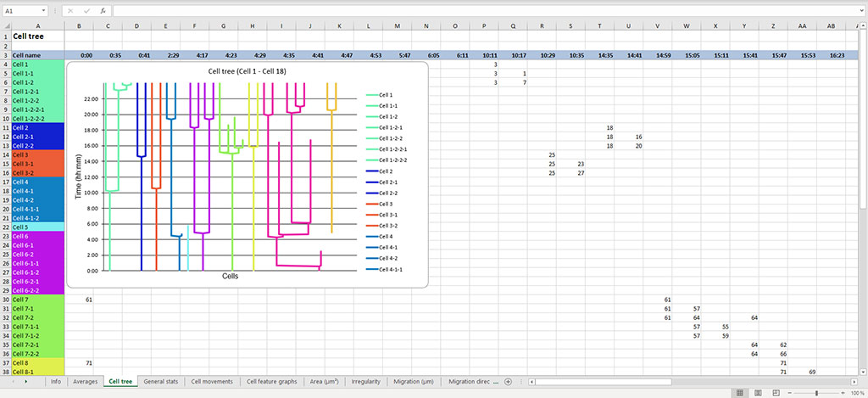Open the Cell feature graphs sheet tab

272,381
